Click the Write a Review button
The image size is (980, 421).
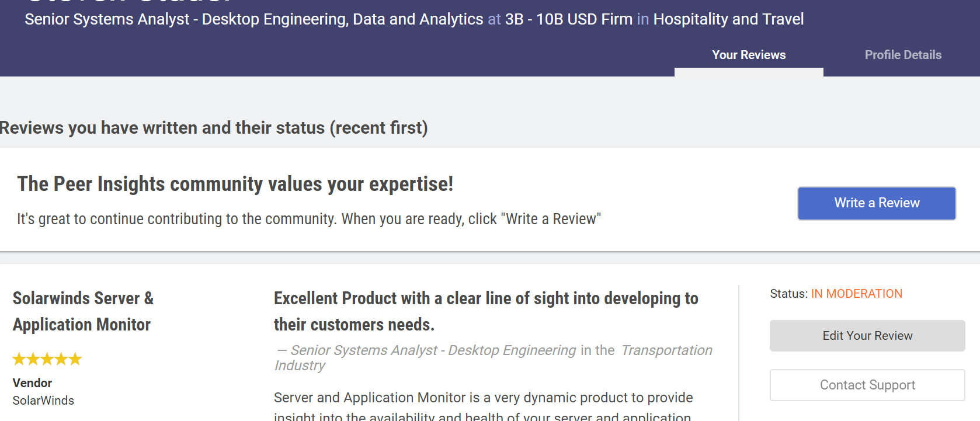pos(877,203)
